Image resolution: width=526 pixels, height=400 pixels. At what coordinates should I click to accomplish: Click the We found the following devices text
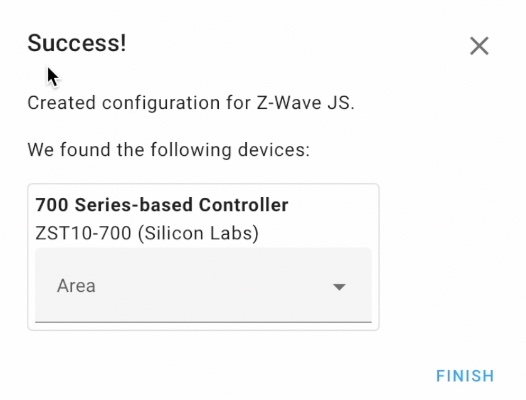(169, 150)
